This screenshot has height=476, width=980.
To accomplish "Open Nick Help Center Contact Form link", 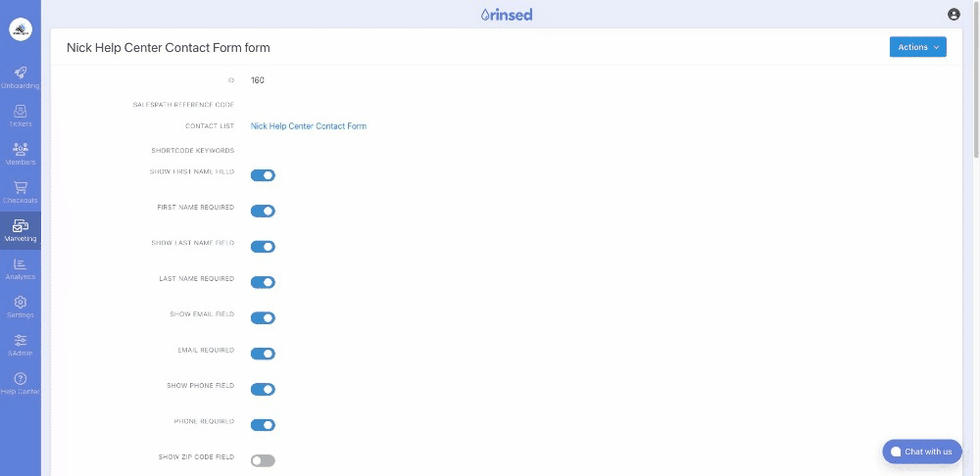I will click(308, 126).
